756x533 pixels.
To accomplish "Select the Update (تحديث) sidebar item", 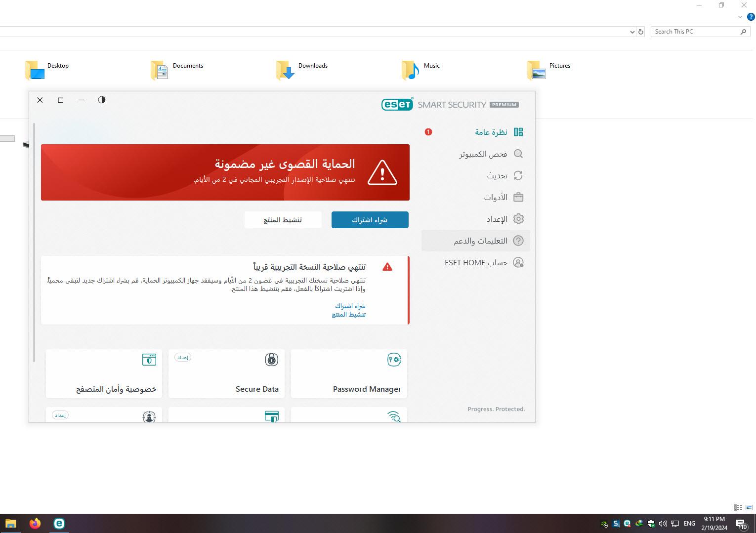I will pos(504,175).
